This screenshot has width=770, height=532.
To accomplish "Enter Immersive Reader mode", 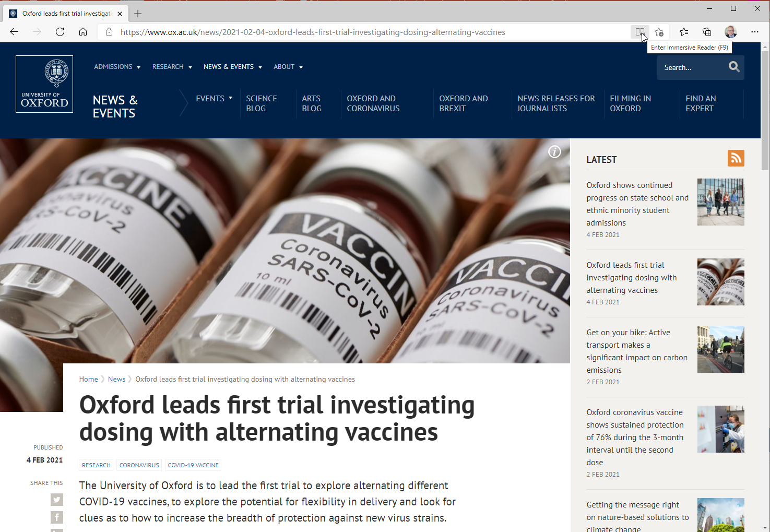I will [x=639, y=32].
